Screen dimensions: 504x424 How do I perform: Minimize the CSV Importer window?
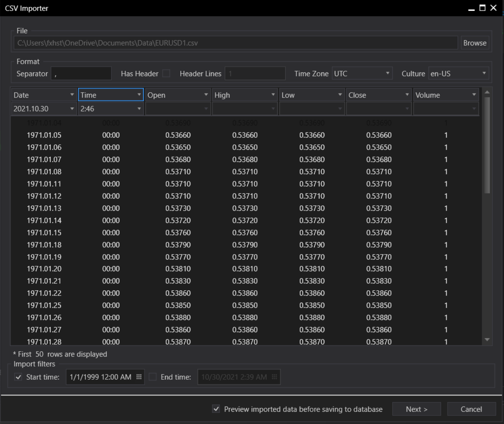click(x=471, y=9)
